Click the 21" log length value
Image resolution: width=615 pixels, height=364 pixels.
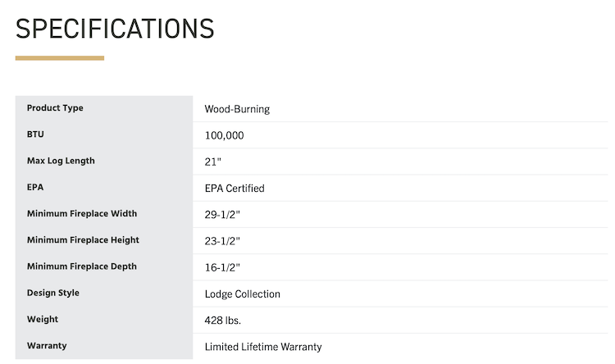[x=213, y=162]
